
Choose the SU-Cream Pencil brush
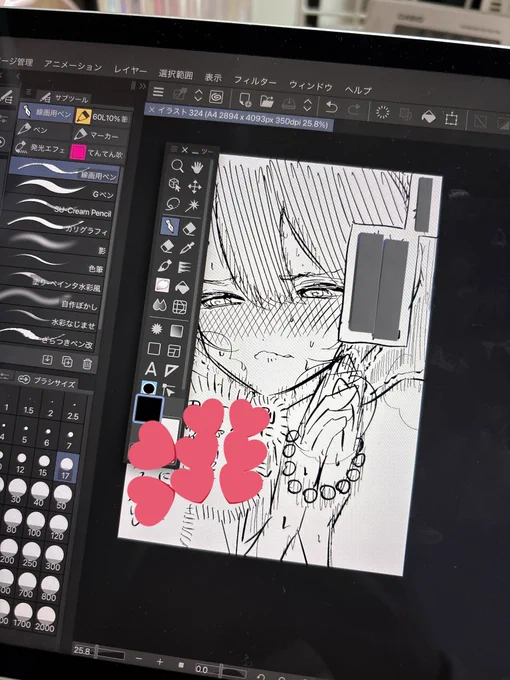point(59,208)
